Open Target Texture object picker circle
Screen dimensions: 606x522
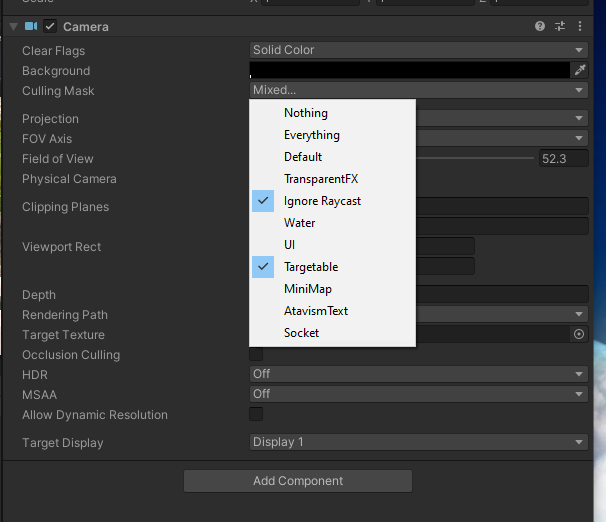[579, 334]
